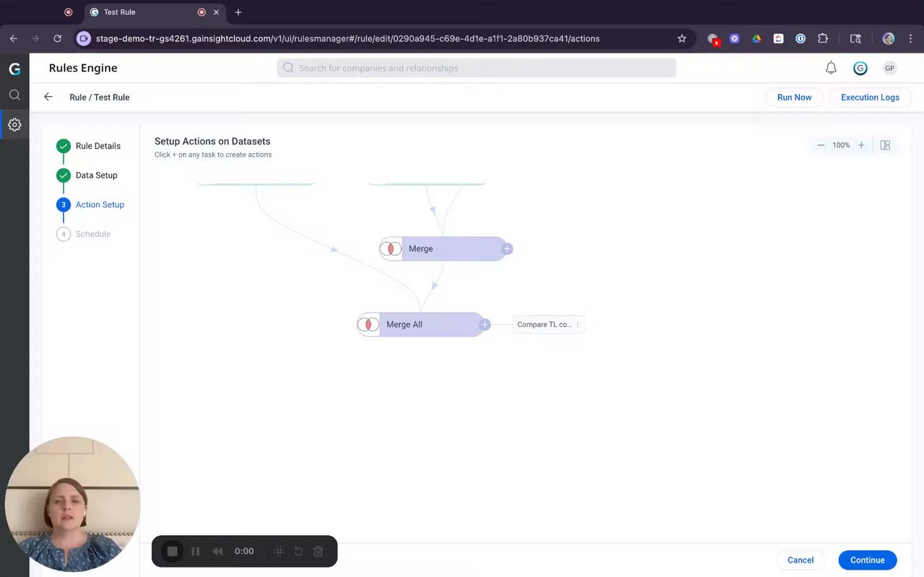Click the Merge All task Venn diagram icon
924x577 pixels.
point(368,324)
